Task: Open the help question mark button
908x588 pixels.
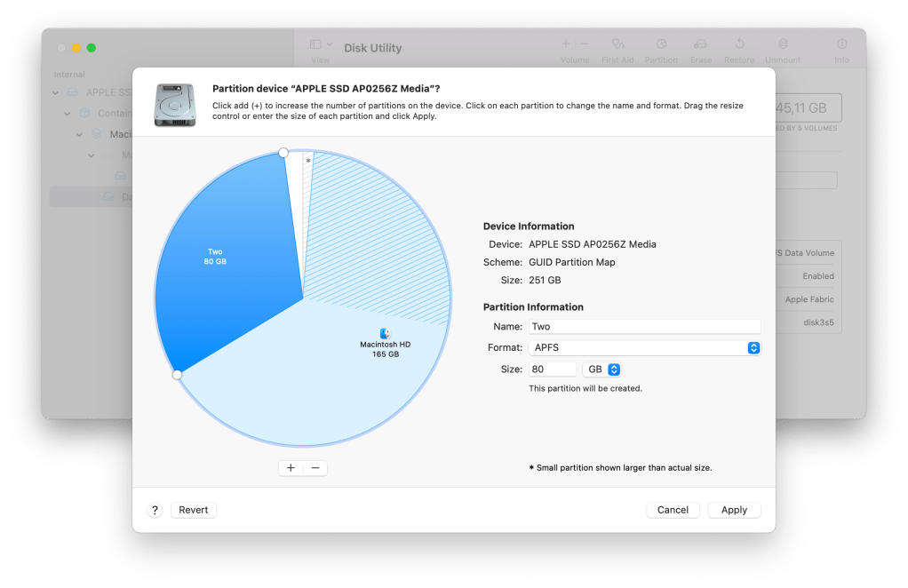Action: 155,510
